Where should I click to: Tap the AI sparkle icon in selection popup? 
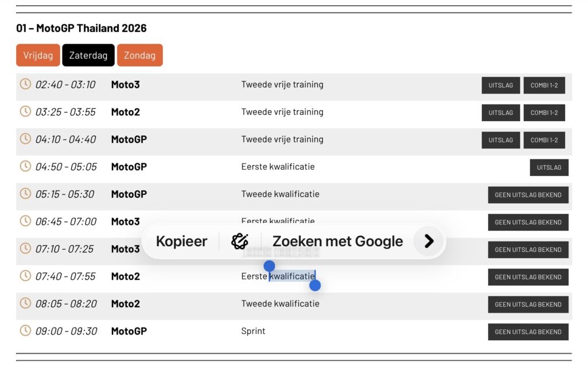(x=239, y=242)
